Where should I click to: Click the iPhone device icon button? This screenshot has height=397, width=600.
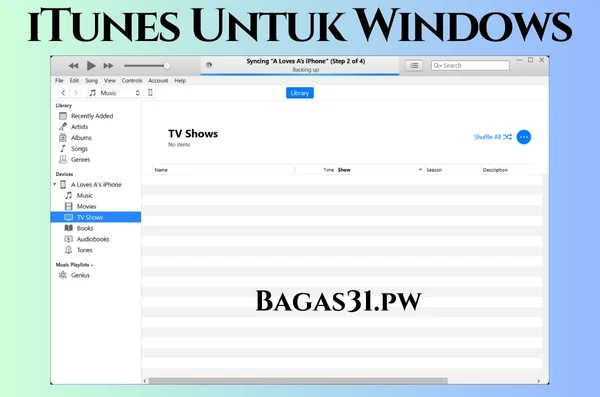click(x=151, y=93)
